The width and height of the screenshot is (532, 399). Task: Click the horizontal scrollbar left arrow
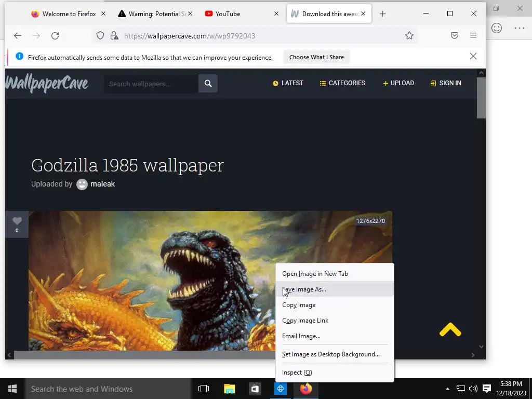(x=9, y=355)
